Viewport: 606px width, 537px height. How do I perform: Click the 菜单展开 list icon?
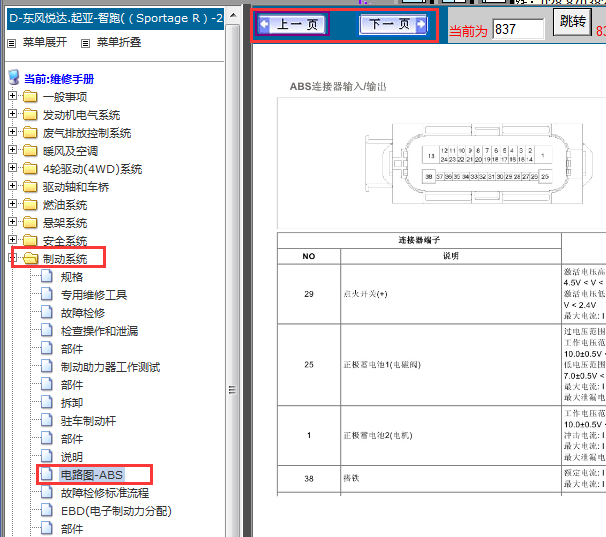click(12, 43)
